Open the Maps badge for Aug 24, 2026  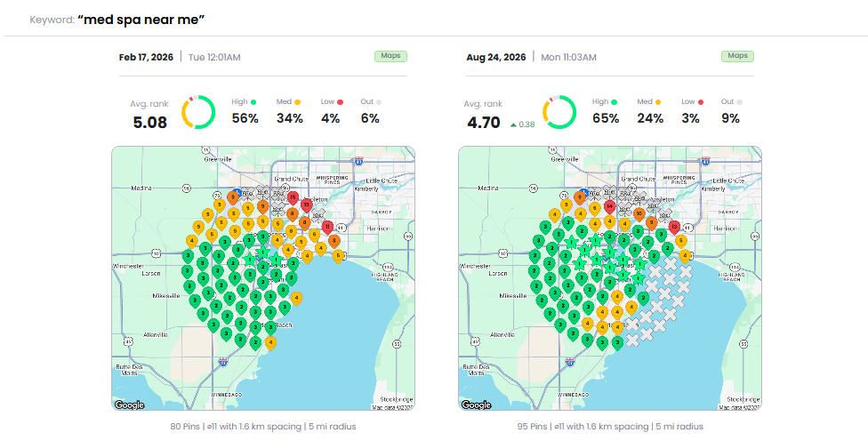click(x=737, y=56)
